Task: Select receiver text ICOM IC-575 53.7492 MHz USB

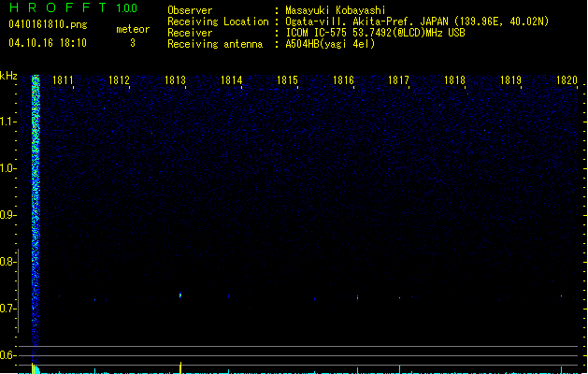Action: point(376,33)
